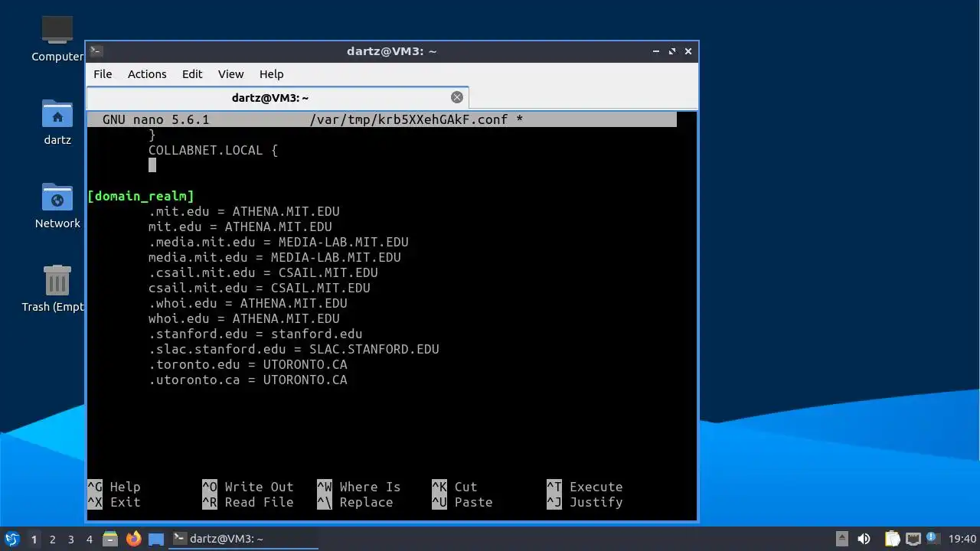The width and height of the screenshot is (980, 551).
Task: Click line '.utoronto.ca = UTORONTO.CA'
Action: [247, 380]
